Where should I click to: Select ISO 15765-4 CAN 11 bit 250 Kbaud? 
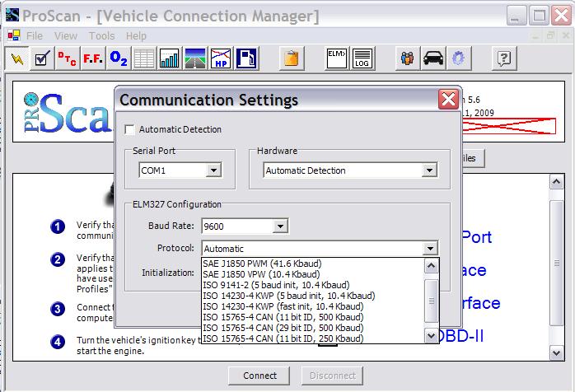[x=313, y=338]
